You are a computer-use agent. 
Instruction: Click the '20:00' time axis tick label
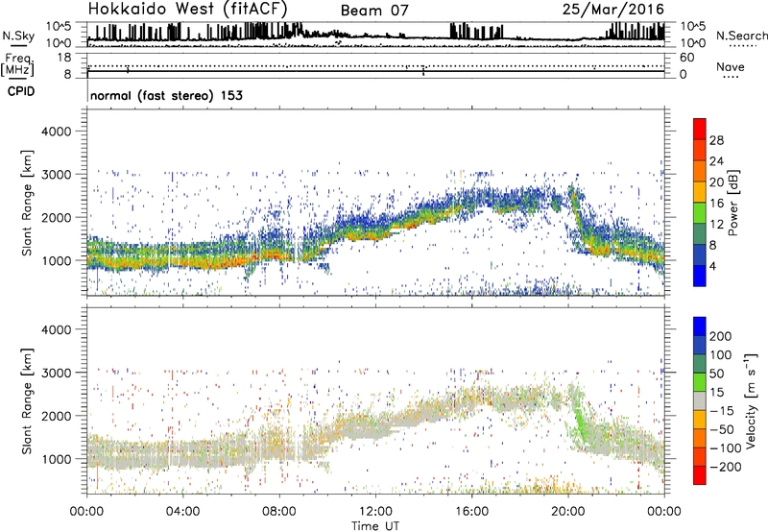(x=567, y=512)
